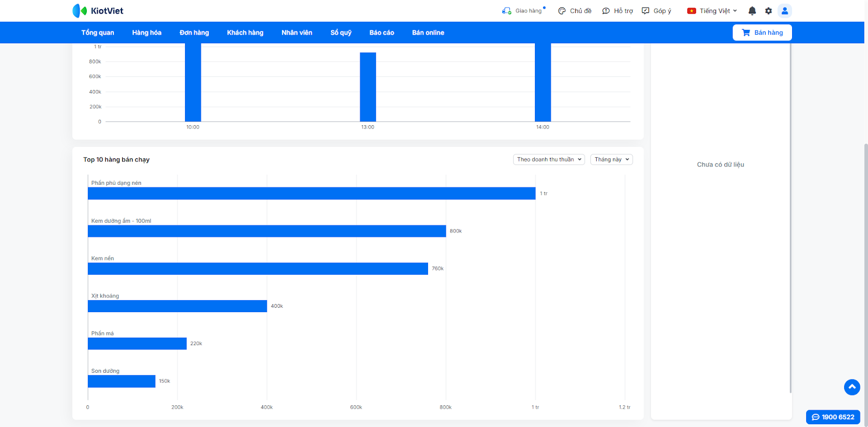Image resolution: width=868 pixels, height=427 pixels.
Task: Click the Góp ý link text
Action: tap(662, 11)
